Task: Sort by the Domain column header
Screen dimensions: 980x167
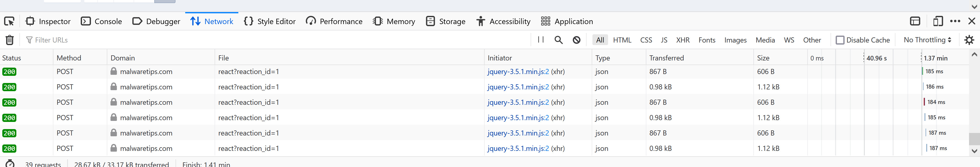Action: click(161, 58)
